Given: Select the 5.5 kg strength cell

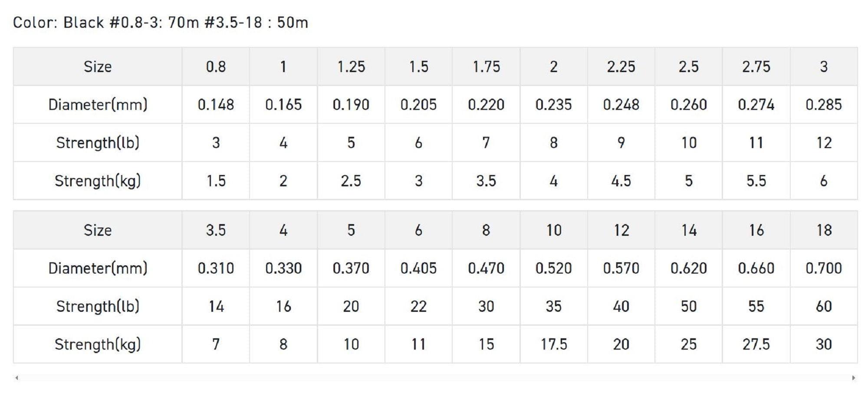Looking at the screenshot, I should click(756, 181).
